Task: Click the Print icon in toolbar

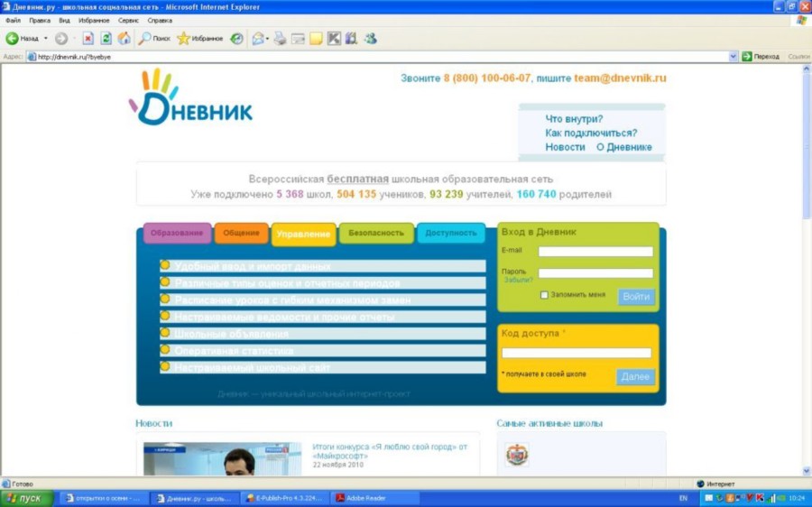Action: pos(281,38)
